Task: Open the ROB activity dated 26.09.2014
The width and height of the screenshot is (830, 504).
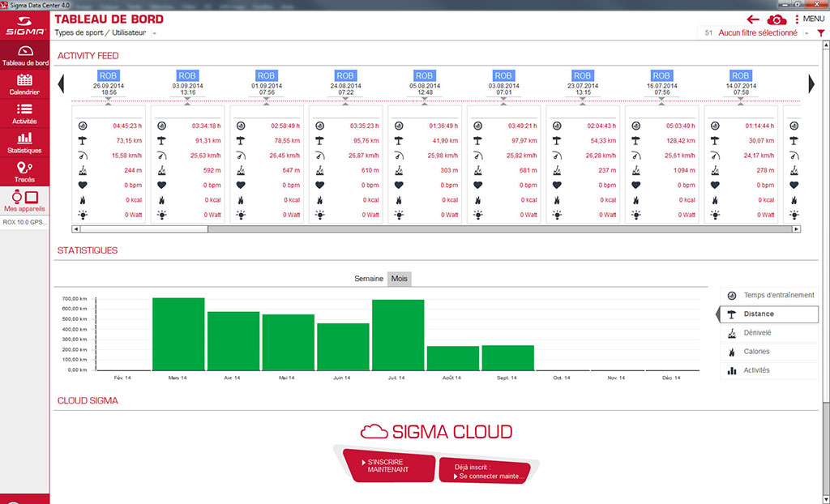Action: [108, 75]
